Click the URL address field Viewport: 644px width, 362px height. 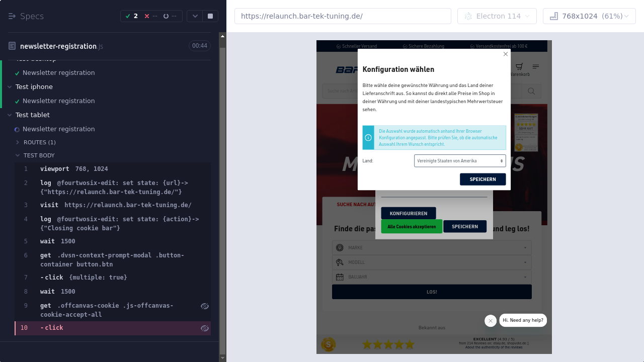pyautogui.click(x=343, y=16)
